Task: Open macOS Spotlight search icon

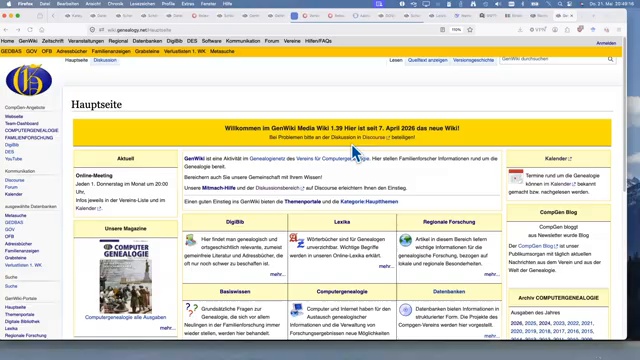Action: [560, 4]
